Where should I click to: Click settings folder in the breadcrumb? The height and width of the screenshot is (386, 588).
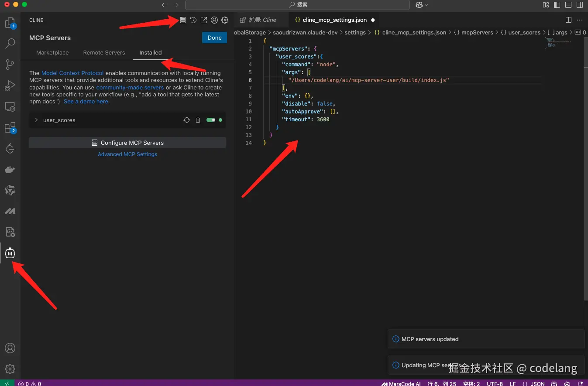click(355, 32)
